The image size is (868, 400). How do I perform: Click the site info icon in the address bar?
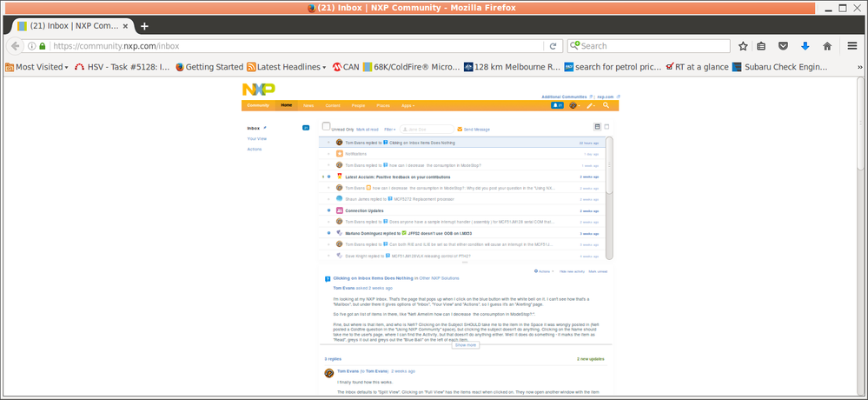(x=32, y=46)
